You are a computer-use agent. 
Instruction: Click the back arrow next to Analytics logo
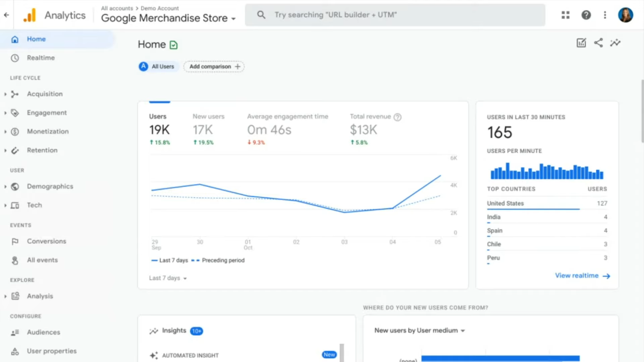point(6,15)
